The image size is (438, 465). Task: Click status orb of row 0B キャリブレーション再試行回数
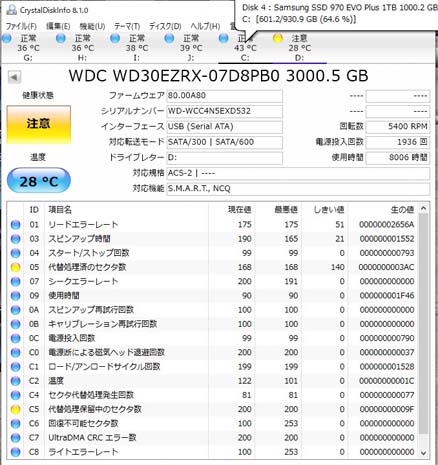pos(15,324)
